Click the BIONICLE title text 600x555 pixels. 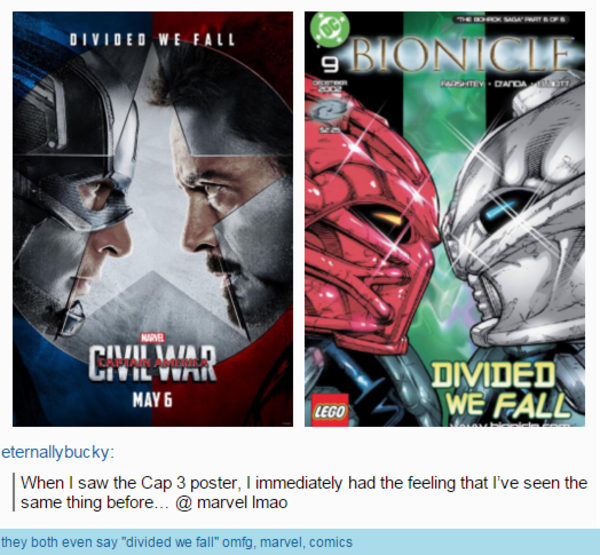click(460, 54)
